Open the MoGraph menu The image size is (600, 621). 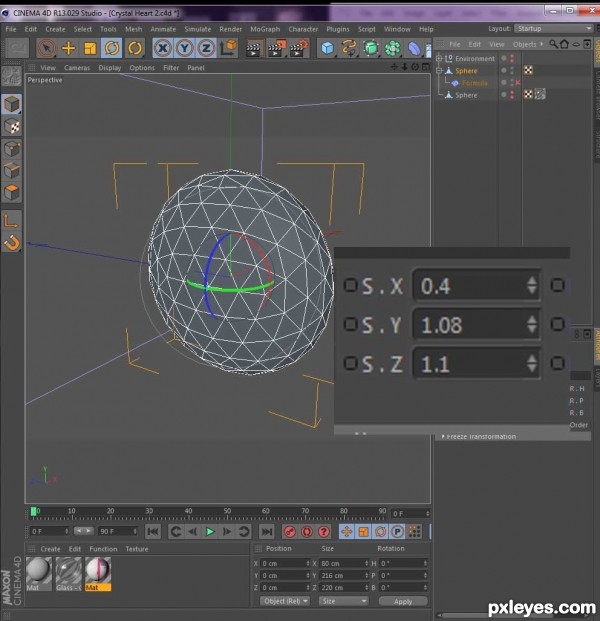click(x=265, y=29)
